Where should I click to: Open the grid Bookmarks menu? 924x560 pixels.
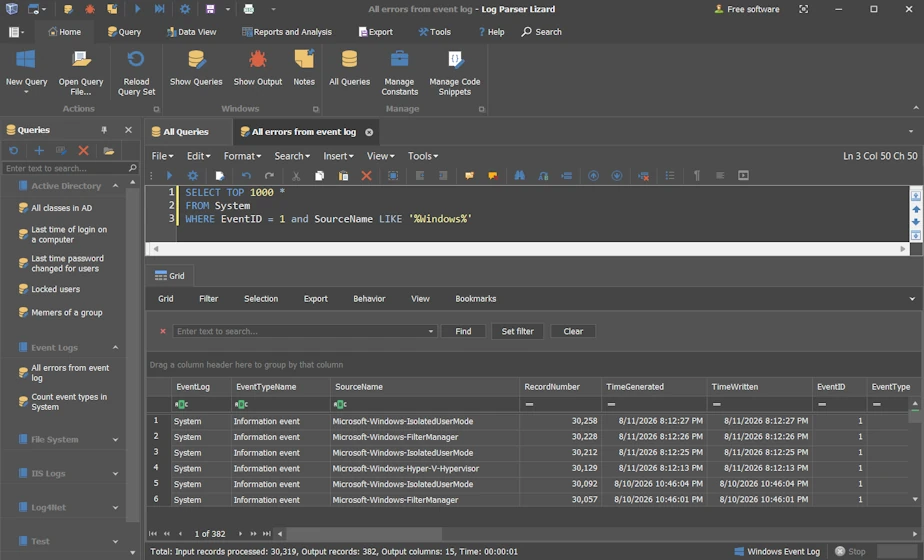point(476,299)
